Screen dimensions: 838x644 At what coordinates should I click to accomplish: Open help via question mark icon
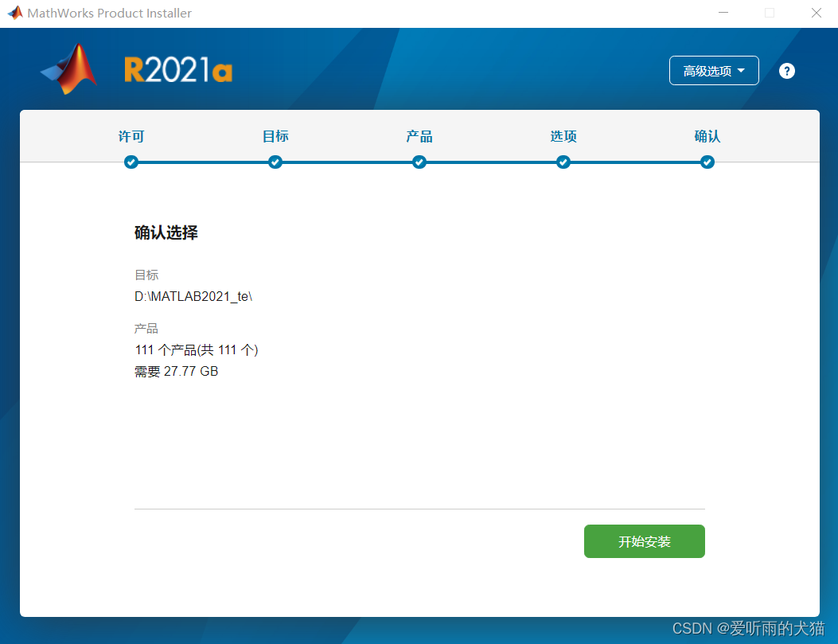pos(787,71)
